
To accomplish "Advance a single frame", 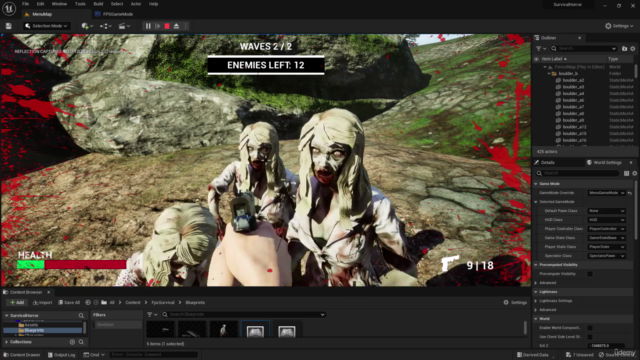I will (x=158, y=26).
